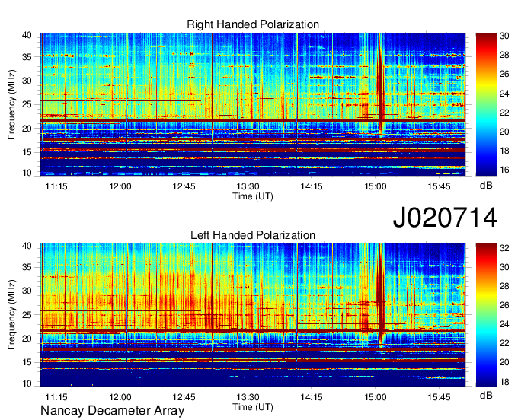Click the "32" value on the lower color bar scale
The height and width of the screenshot is (420, 518).
pyautogui.click(x=504, y=248)
